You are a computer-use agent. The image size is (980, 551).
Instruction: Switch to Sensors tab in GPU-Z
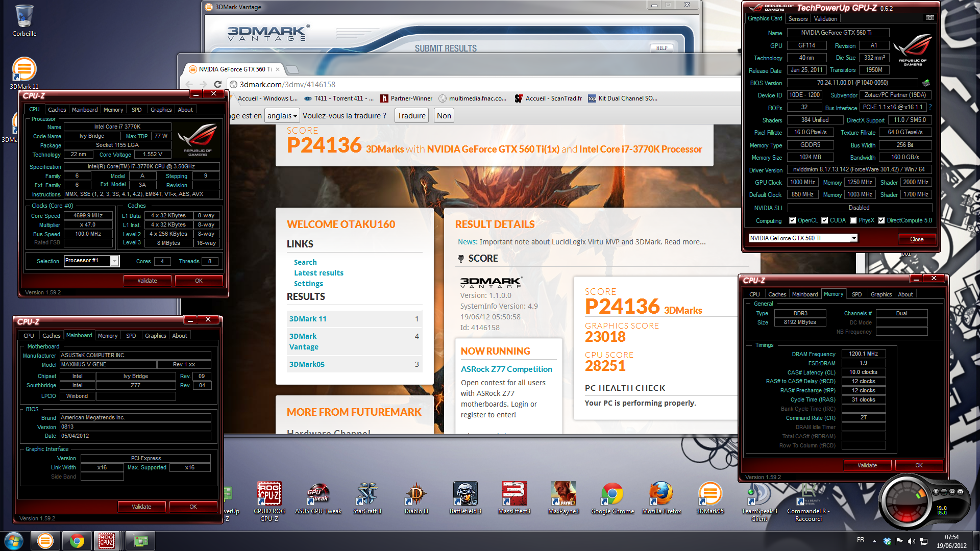pos(798,19)
